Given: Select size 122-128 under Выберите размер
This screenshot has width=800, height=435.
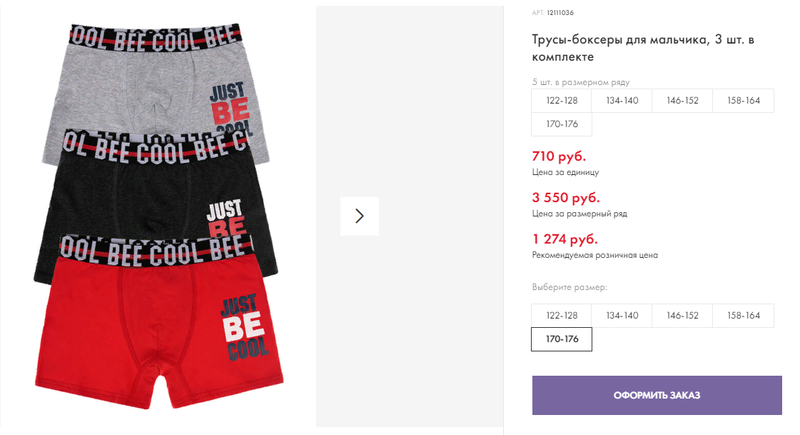Looking at the screenshot, I should click(561, 316).
